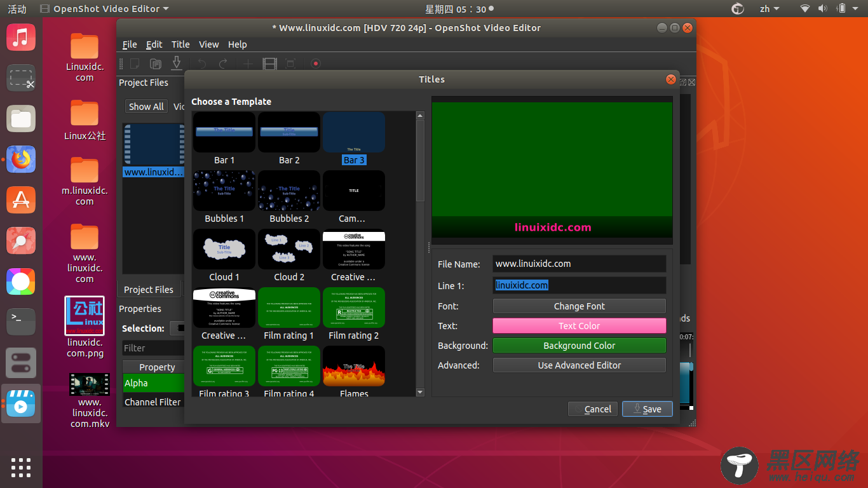Select www.linuxidc.com.mkv desktop file
The width and height of the screenshot is (868, 488).
(90, 400)
